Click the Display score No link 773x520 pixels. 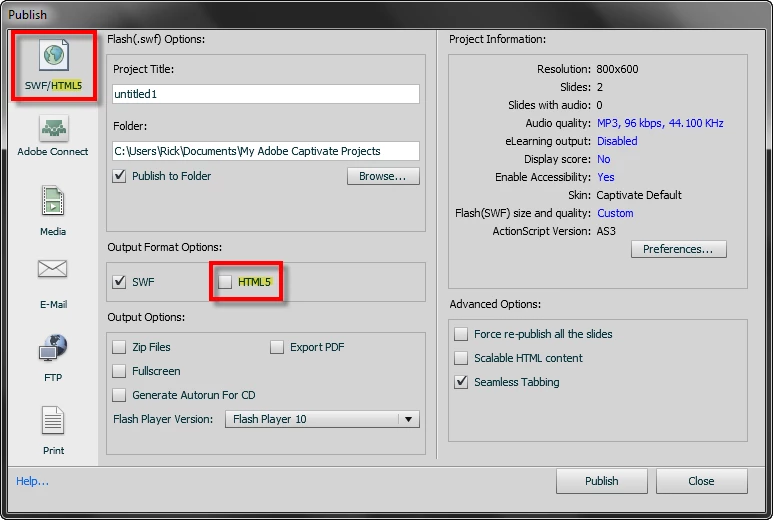[603, 159]
